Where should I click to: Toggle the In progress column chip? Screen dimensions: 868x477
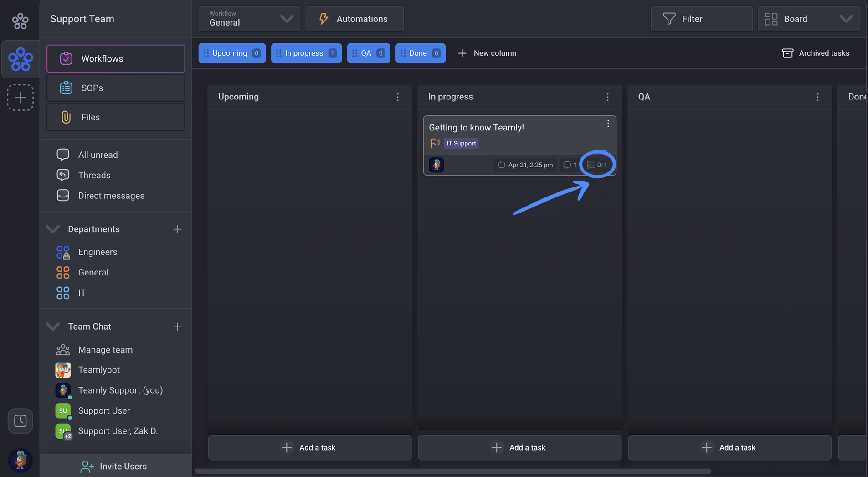(x=306, y=53)
